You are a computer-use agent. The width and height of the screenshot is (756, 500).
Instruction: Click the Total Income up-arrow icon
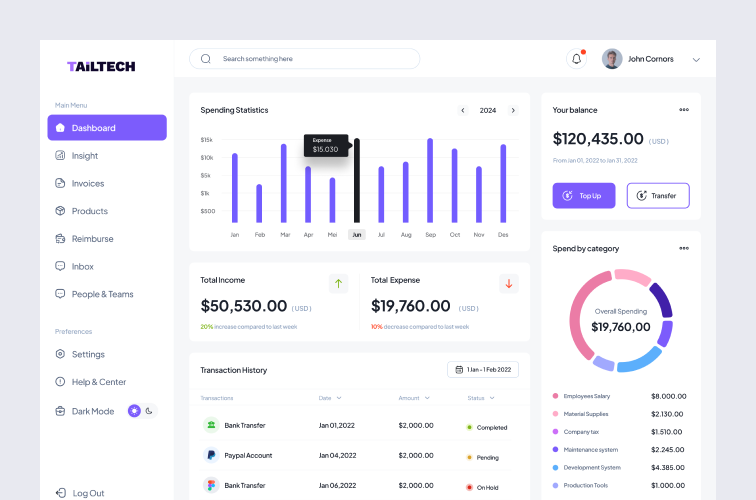(x=338, y=283)
